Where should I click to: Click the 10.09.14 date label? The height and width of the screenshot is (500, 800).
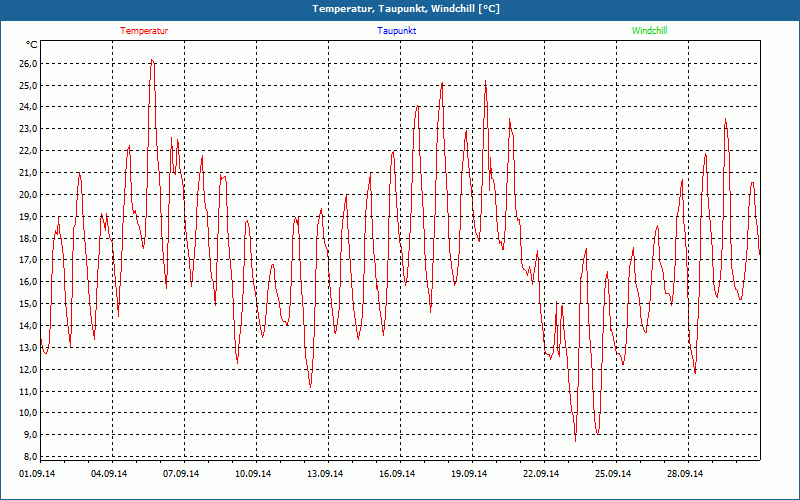point(253,474)
